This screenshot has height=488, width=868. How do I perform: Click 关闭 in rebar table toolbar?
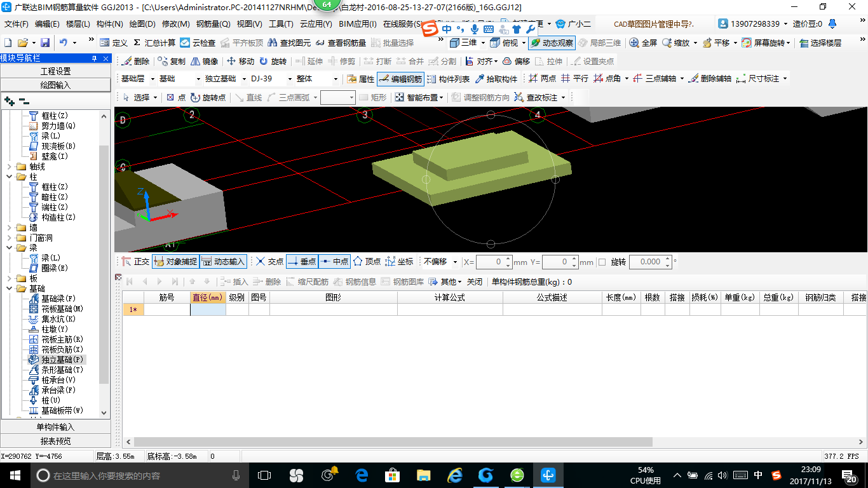(x=475, y=281)
